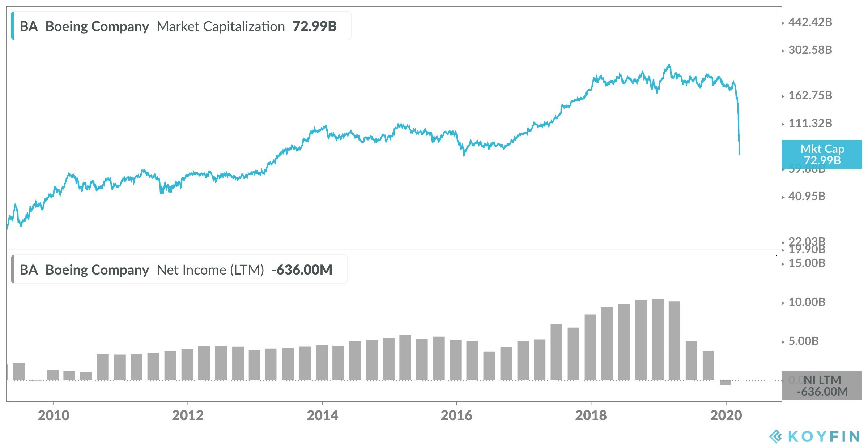Click the Boeing Market Capitalization legend label
This screenshot has height=448, width=868.
(x=181, y=26)
